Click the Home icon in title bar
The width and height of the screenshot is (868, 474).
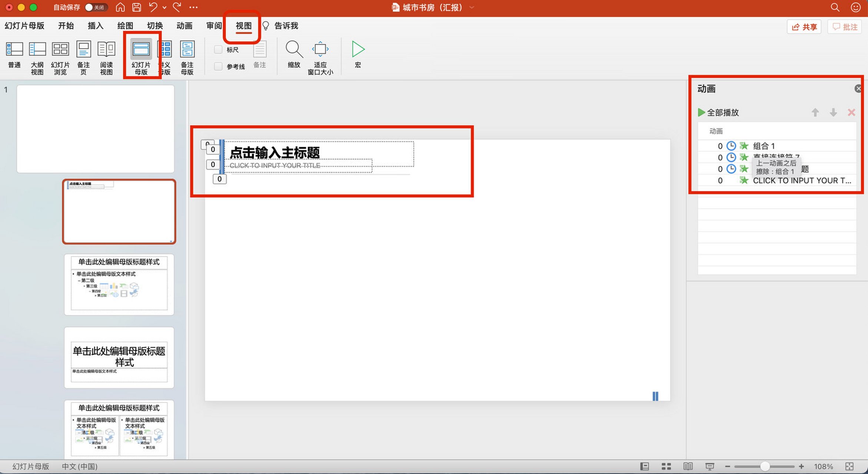[120, 7]
